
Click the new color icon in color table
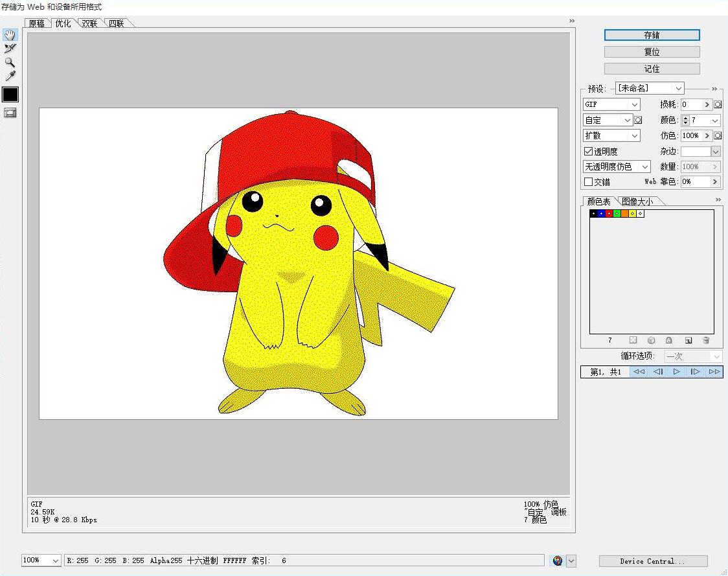coord(688,340)
